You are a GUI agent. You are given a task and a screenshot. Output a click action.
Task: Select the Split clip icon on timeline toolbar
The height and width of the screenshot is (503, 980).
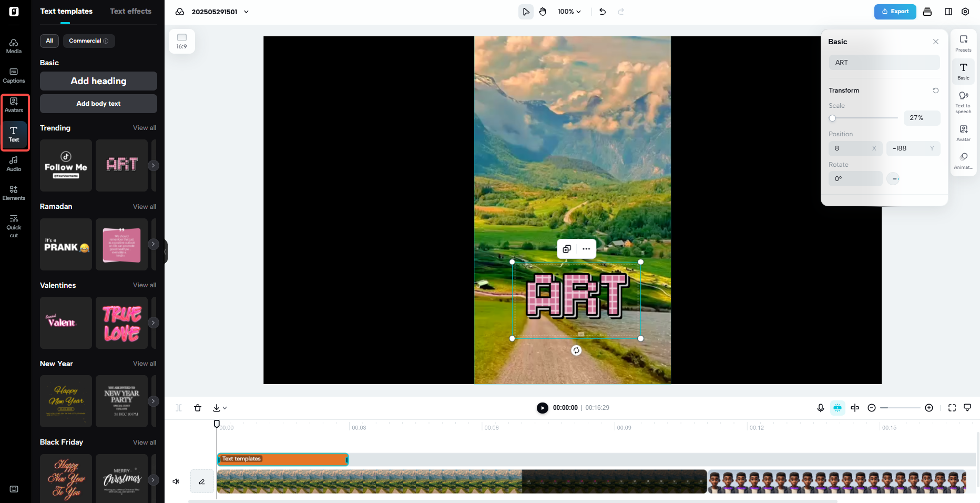pos(179,408)
